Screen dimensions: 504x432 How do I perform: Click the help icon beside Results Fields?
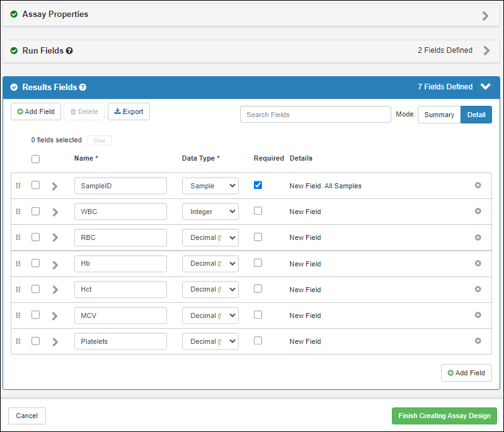tap(83, 88)
